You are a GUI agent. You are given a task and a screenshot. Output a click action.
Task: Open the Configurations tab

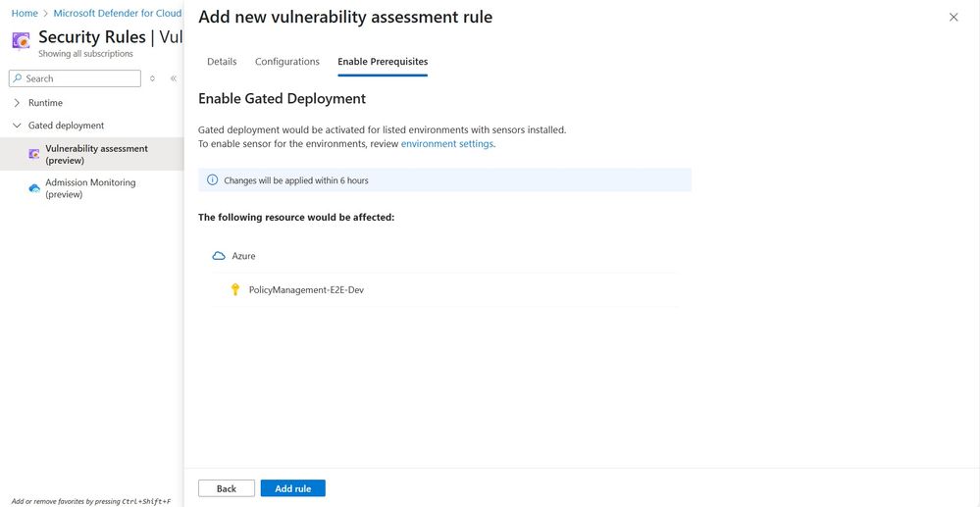click(x=286, y=61)
